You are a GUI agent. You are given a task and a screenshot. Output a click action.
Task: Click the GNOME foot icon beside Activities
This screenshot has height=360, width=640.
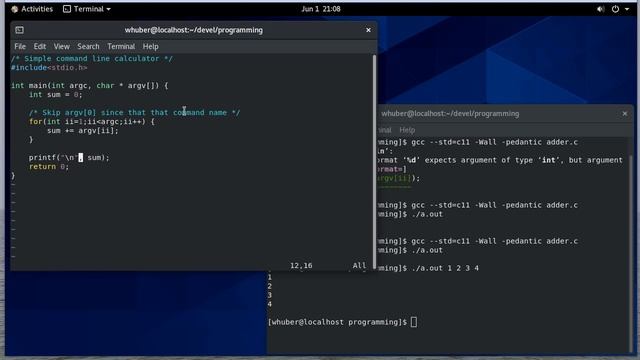coord(15,9)
